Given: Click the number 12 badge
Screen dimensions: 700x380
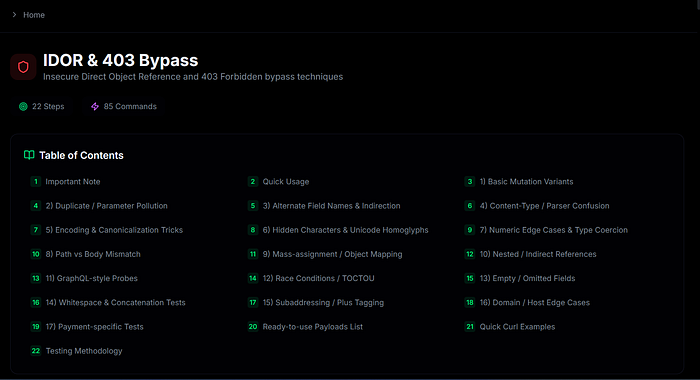Looking at the screenshot, I should point(470,254).
